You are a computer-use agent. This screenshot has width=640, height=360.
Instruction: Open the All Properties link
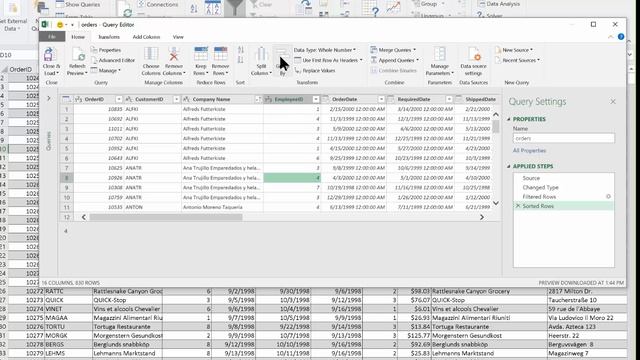pos(529,151)
